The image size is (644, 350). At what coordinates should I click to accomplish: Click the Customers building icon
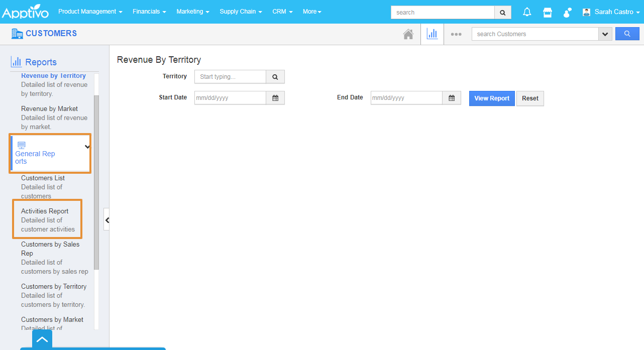click(x=17, y=34)
